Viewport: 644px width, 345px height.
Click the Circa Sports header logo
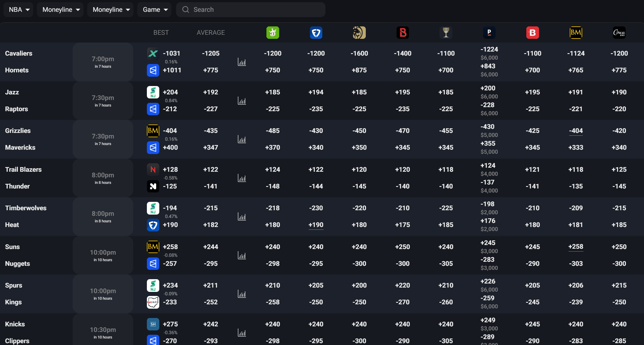point(619,33)
